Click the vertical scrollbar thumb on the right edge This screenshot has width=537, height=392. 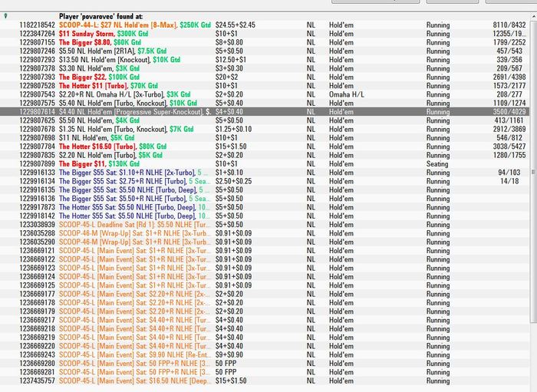click(533, 172)
